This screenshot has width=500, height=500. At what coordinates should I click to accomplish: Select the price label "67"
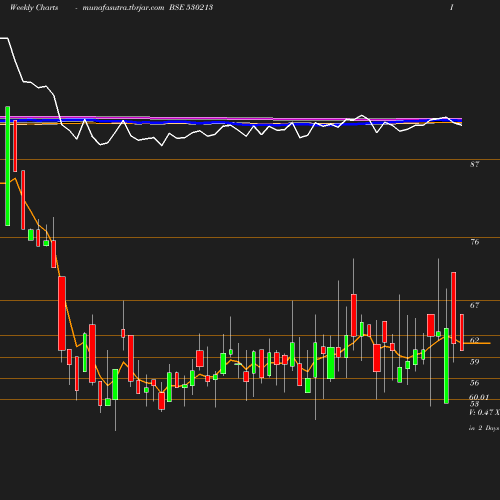click(x=475, y=305)
